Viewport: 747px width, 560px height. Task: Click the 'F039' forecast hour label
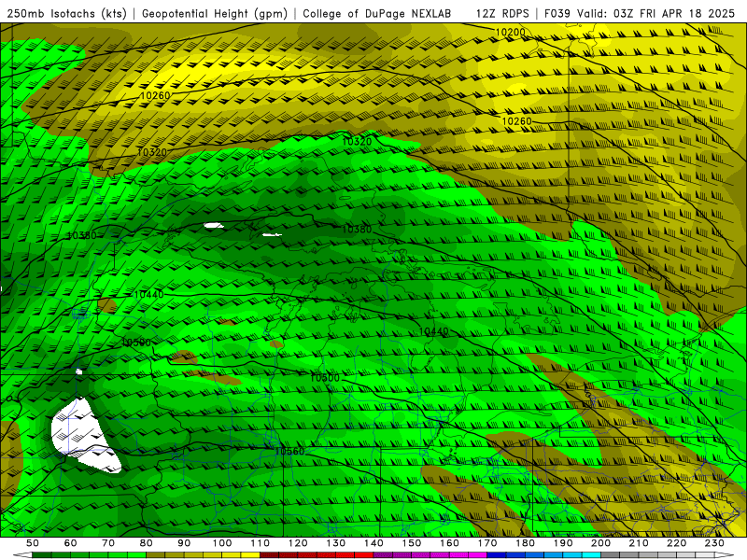(x=557, y=14)
